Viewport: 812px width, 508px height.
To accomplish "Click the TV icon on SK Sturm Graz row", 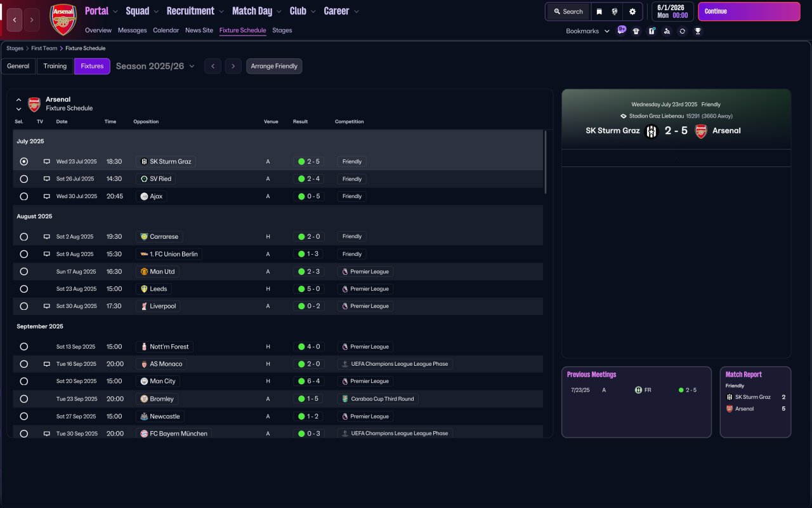I will coord(46,162).
